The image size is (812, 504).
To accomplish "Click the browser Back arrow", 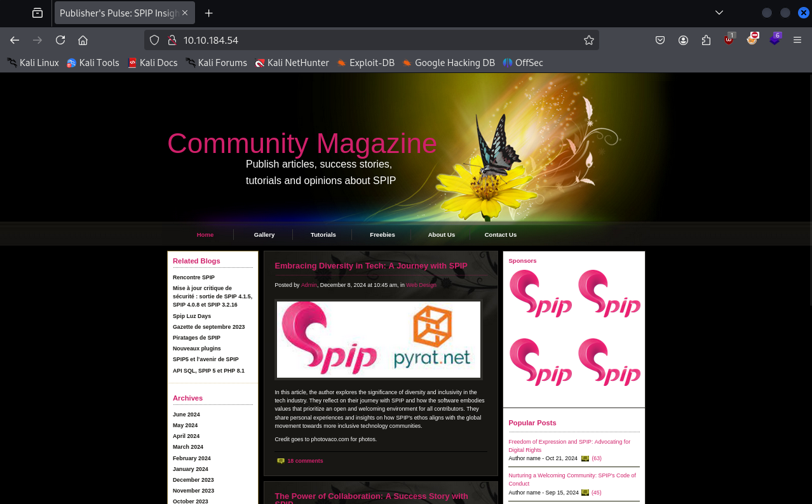I will pyautogui.click(x=15, y=40).
